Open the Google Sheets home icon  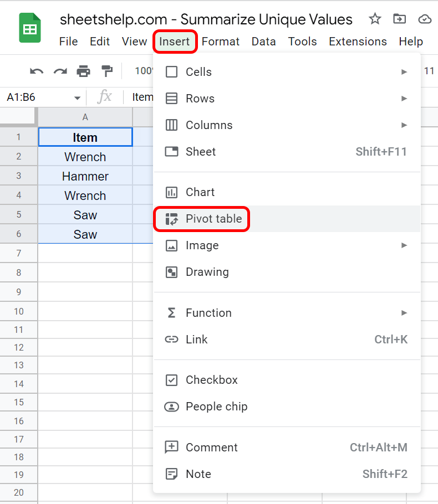(30, 28)
